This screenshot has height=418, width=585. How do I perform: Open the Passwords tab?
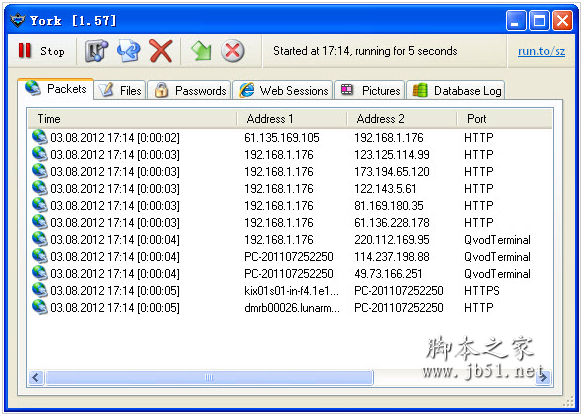[189, 90]
